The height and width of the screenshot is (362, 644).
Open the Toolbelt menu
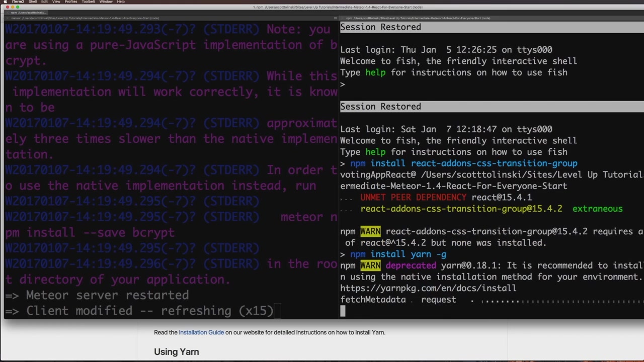pos(88,2)
